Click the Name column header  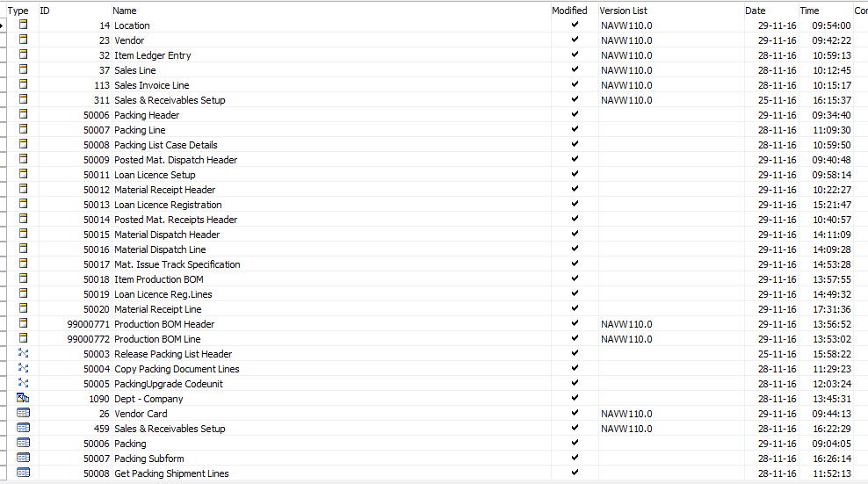coord(125,11)
